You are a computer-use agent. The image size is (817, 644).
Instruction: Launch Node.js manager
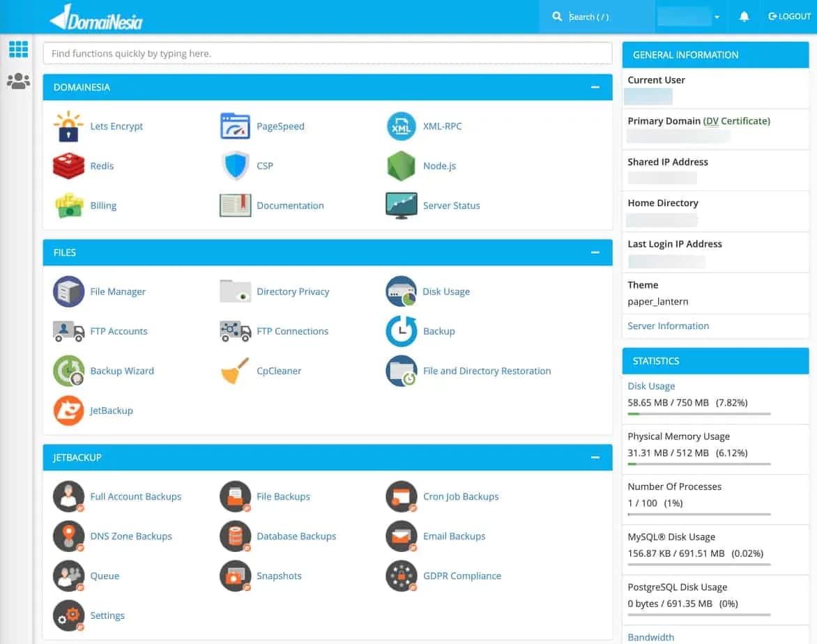tap(441, 166)
